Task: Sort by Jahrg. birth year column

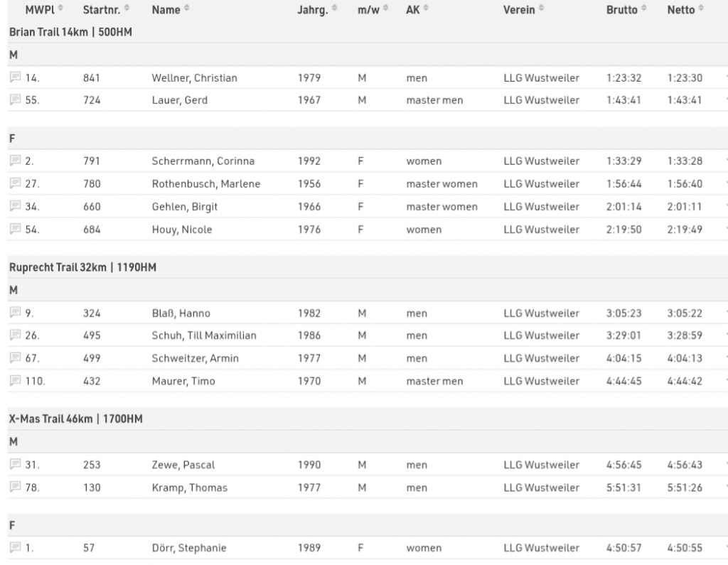Action: click(x=334, y=9)
